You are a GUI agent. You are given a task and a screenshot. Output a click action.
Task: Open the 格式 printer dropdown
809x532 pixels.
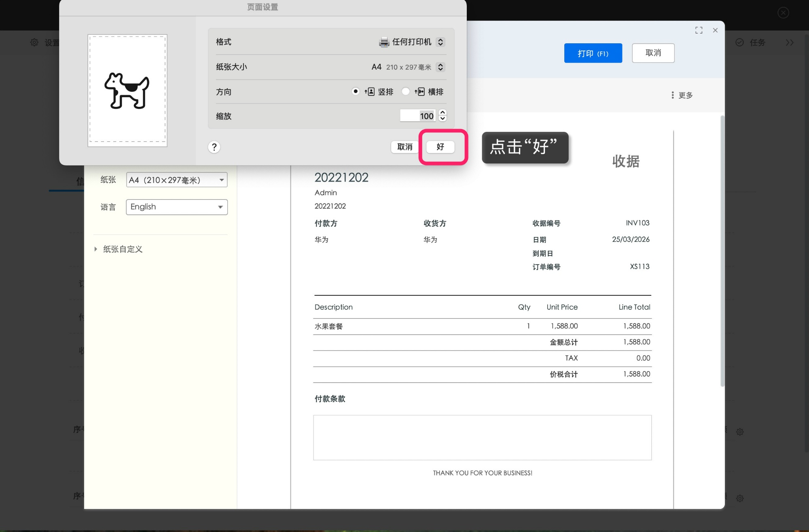point(441,42)
